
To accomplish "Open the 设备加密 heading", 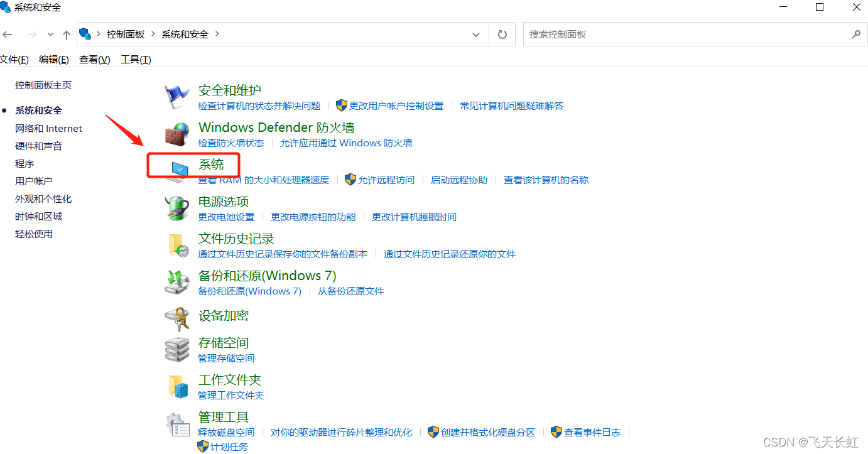I will coord(224,316).
